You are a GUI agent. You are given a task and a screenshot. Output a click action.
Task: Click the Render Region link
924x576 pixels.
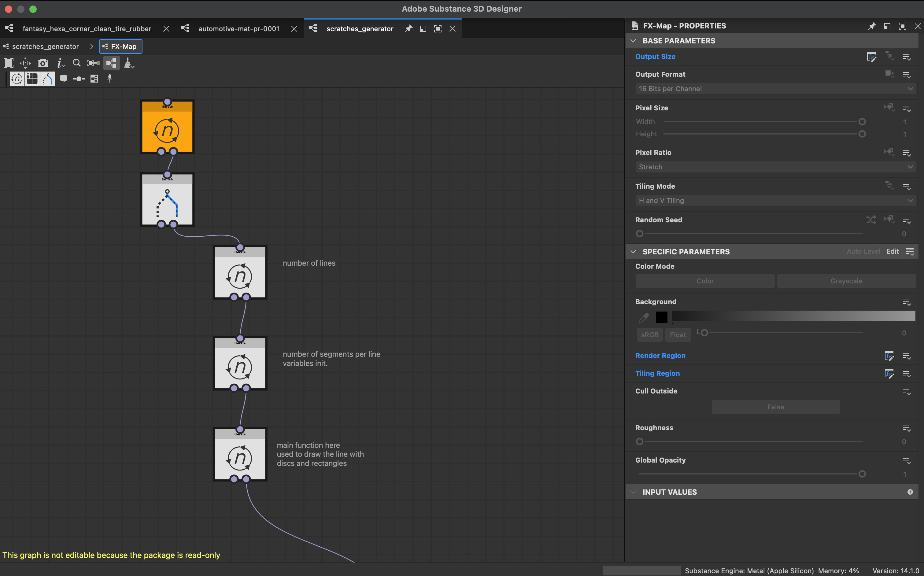click(x=660, y=356)
